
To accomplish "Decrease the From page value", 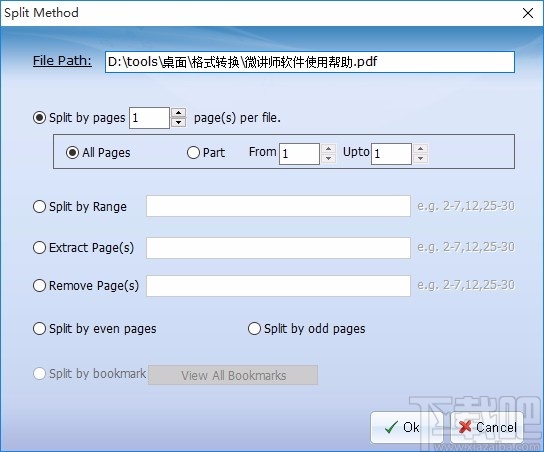I will click(328, 159).
